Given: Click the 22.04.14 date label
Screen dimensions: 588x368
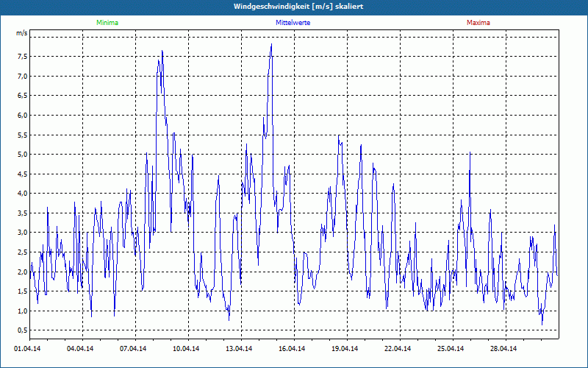Looking at the screenshot, I should point(398,349).
